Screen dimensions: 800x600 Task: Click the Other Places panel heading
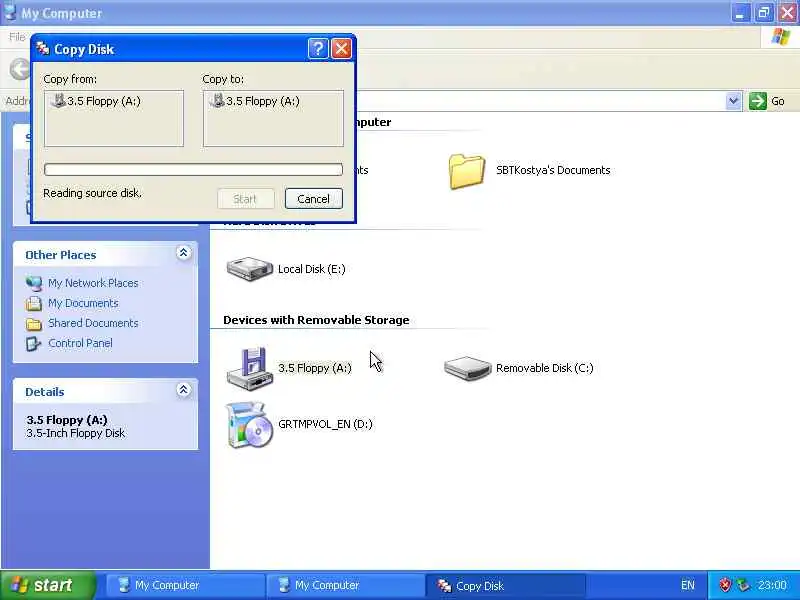[61, 255]
